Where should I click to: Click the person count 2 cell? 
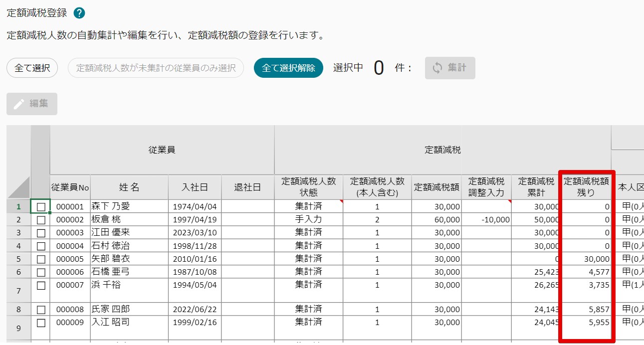click(x=377, y=219)
